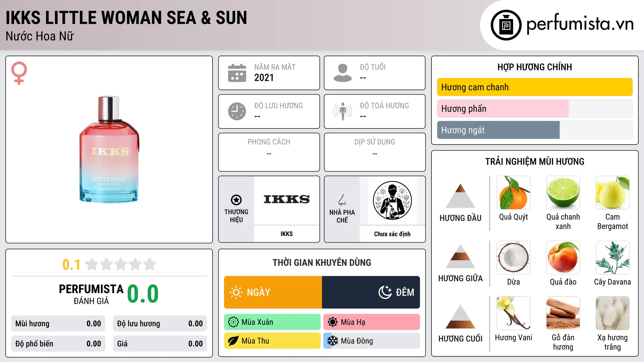The width and height of the screenshot is (644, 362).
Task: Click the pink female gender symbol
Action: click(x=19, y=73)
